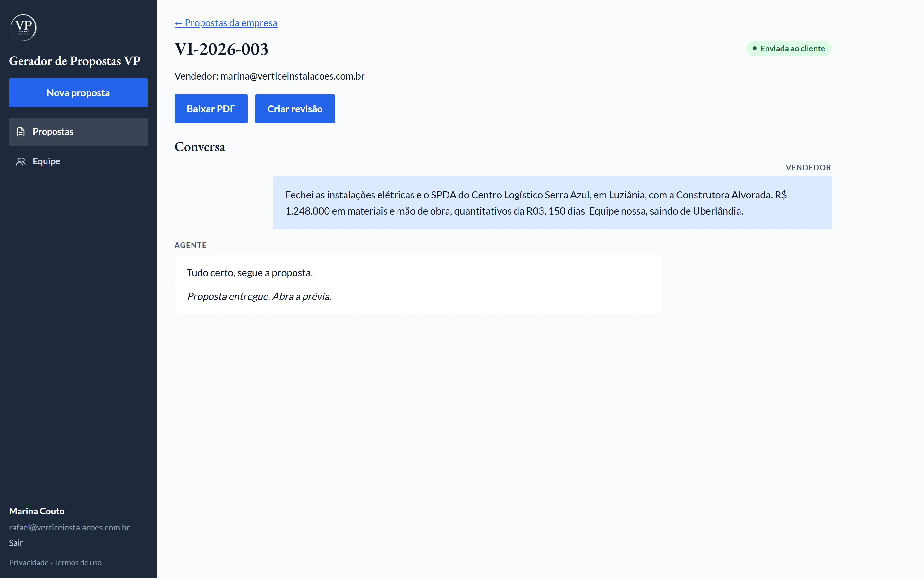Go back to Propostas da empresa
Screen dimensions: 924x578
226,23
